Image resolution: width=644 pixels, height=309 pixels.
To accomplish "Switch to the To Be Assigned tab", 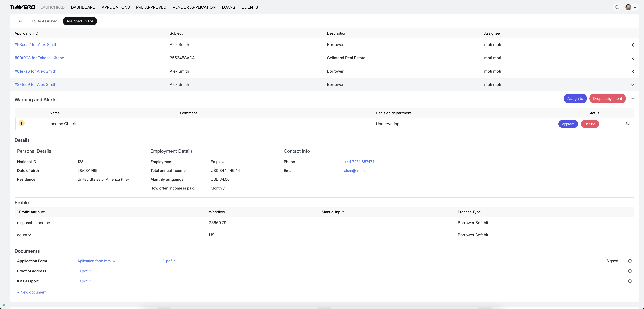I will [x=44, y=21].
